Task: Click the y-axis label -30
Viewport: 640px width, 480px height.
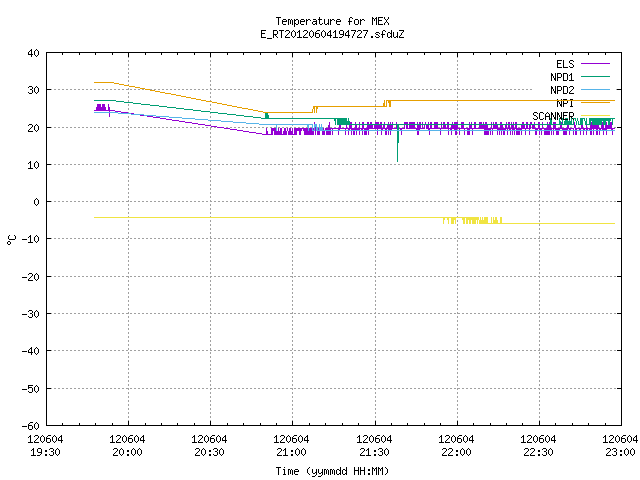Action: pyautogui.click(x=31, y=314)
